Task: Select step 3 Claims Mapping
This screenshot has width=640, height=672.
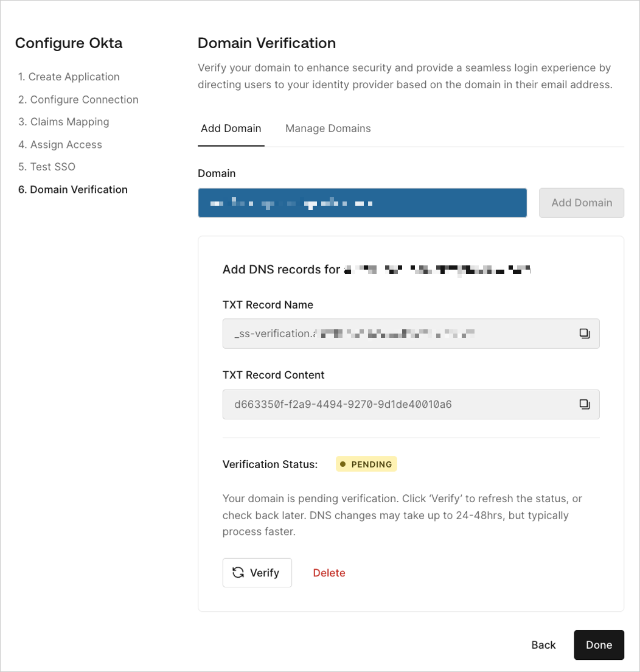Action: (63, 122)
